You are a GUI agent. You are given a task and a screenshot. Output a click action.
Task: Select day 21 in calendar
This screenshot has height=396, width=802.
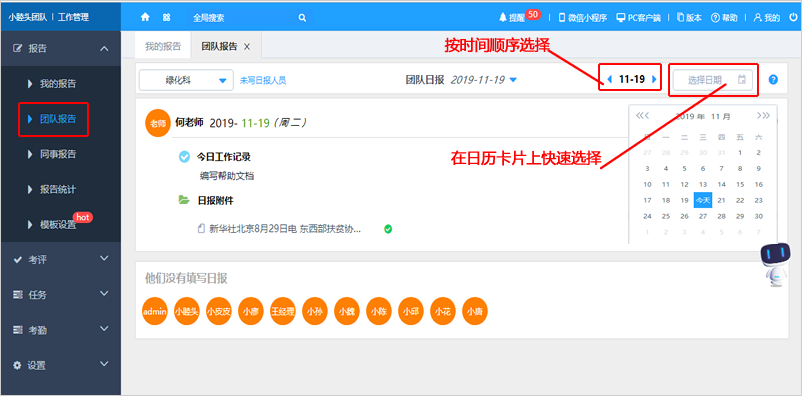[x=721, y=200]
